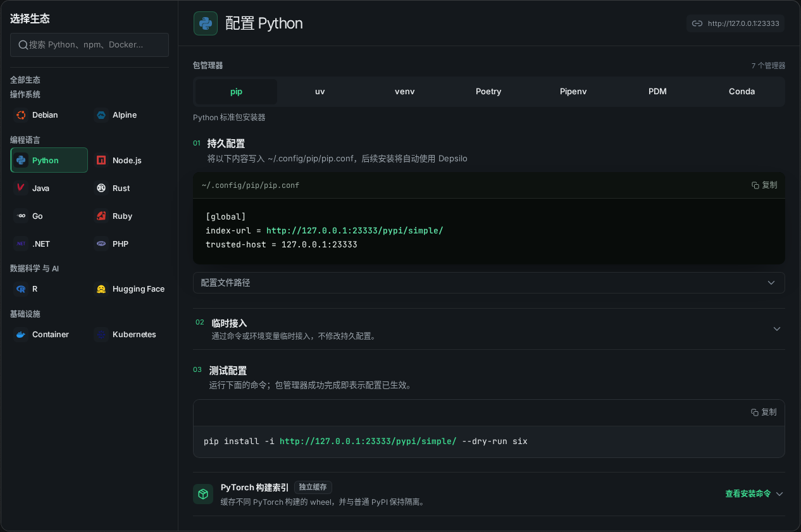Screen dimensions: 801x532
Task: Click the 全部生态 heading
Action: tap(25, 80)
